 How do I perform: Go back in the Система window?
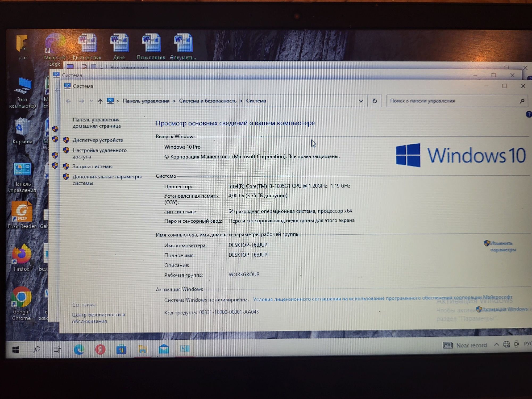(x=69, y=101)
